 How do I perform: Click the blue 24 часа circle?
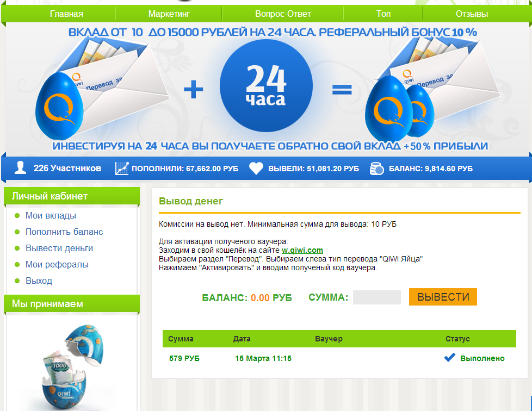point(266,85)
